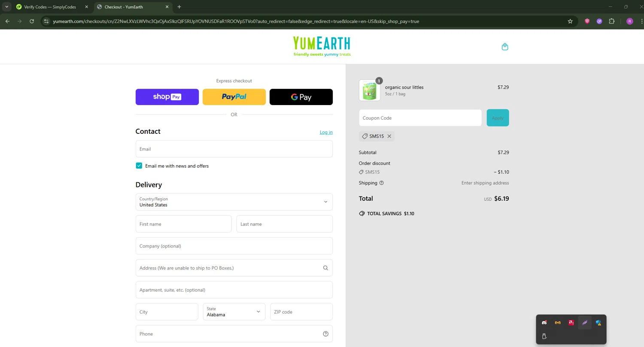Viewport: 644px width, 347px height.
Task: Open the purple round extension icon
Action: pos(599,21)
